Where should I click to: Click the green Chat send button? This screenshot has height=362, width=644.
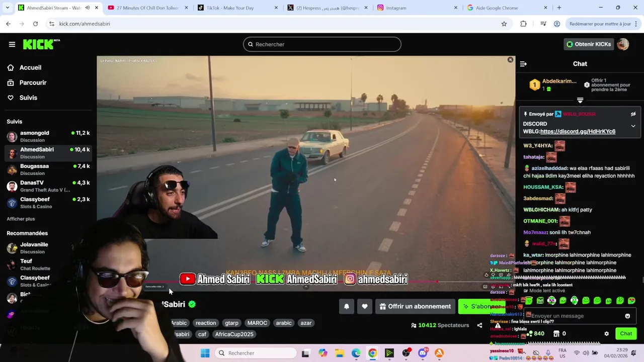[626, 333]
